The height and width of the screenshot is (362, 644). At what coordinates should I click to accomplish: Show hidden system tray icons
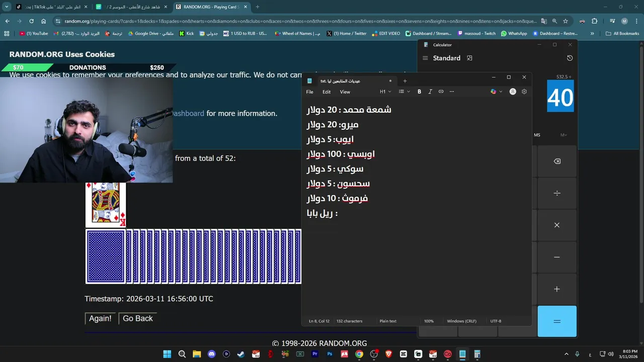(x=566, y=354)
